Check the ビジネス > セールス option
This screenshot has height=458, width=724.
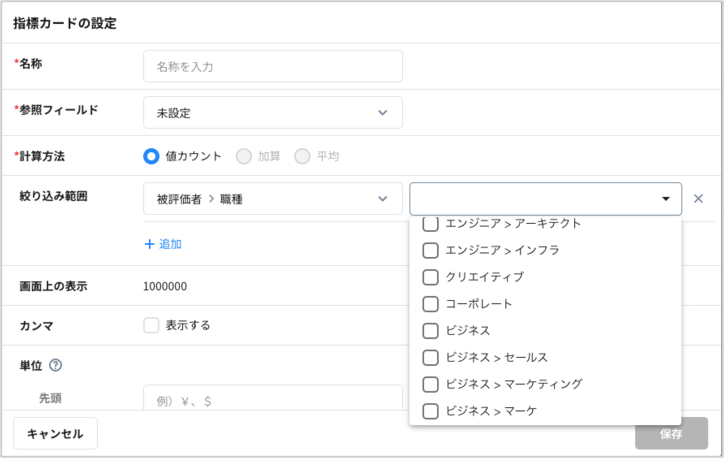[430, 357]
